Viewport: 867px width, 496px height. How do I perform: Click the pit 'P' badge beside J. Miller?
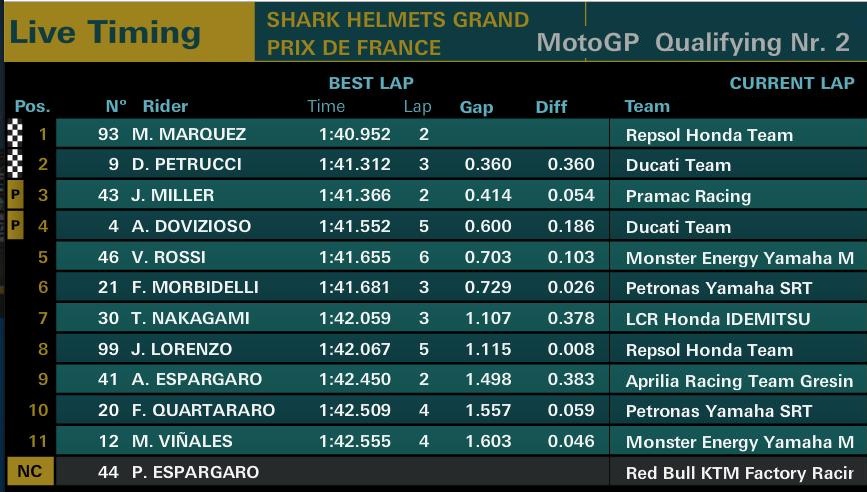click(15, 195)
